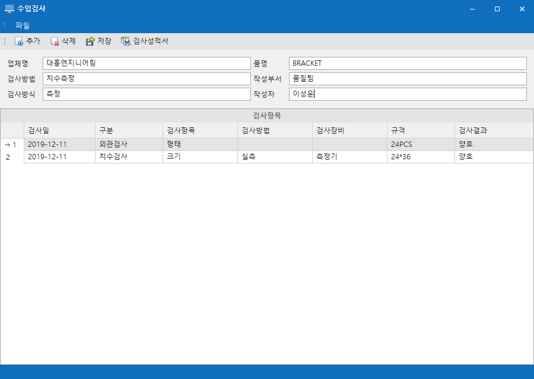Click the 작성자 field showing 이성원
The height and width of the screenshot is (379, 534).
point(408,94)
